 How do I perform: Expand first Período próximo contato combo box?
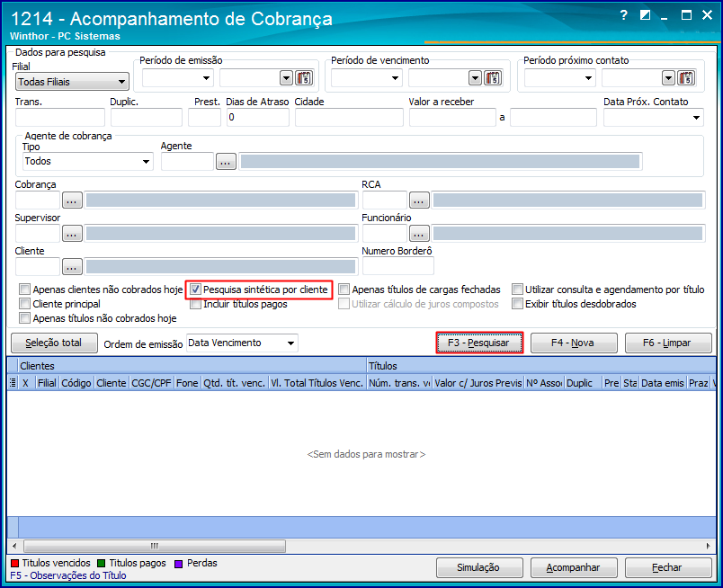588,78
